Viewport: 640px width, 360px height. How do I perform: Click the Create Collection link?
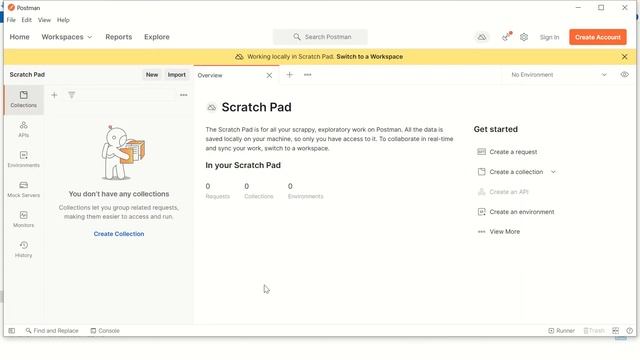coord(119,234)
